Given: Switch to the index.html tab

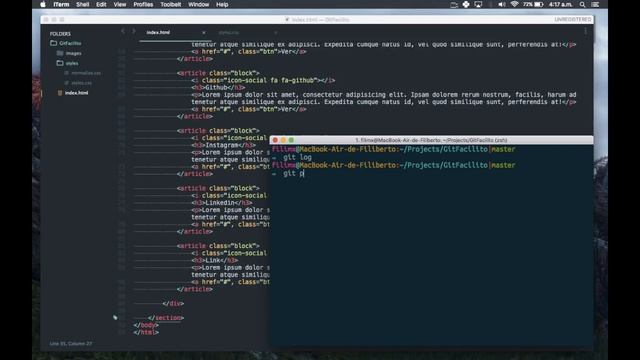Looking at the screenshot, I should pyautogui.click(x=158, y=32).
